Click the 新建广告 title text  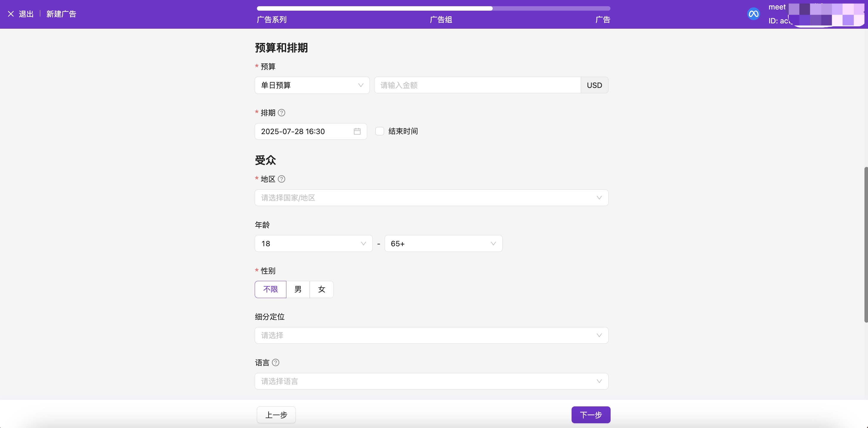coord(61,14)
